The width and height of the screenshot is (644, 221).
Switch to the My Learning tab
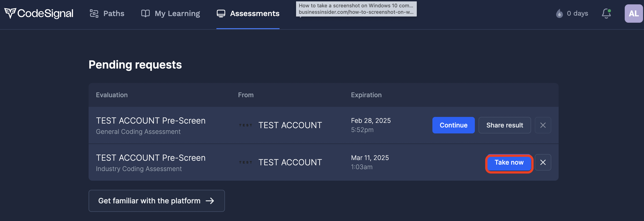click(x=177, y=14)
